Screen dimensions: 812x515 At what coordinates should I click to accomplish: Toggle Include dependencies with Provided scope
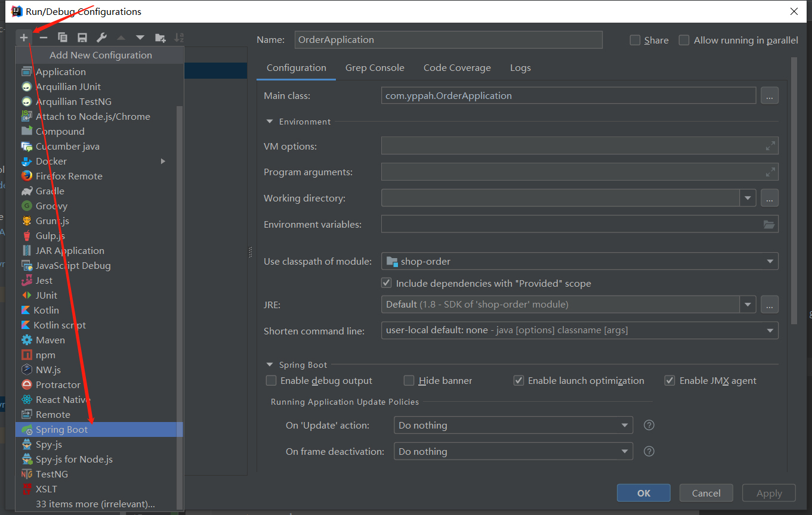[x=387, y=283]
